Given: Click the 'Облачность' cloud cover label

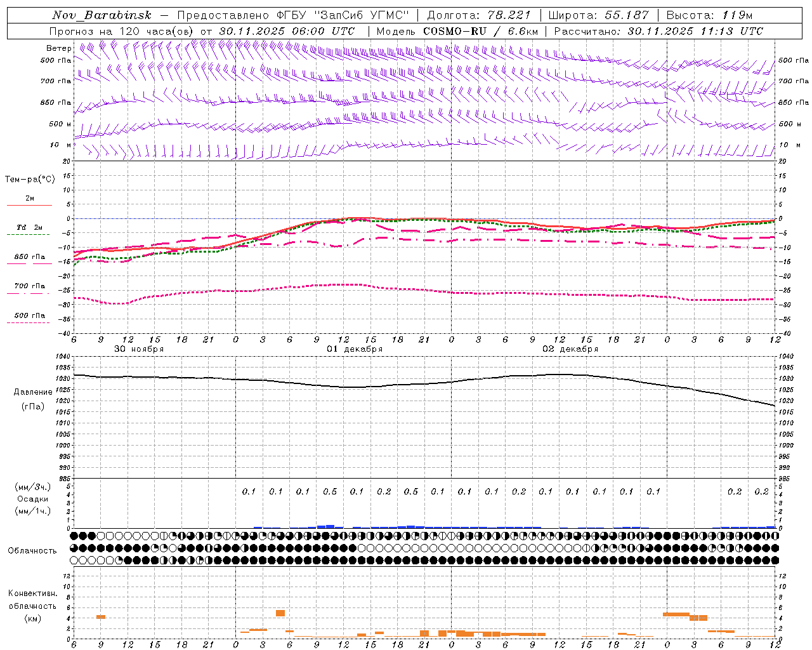Looking at the screenshot, I should 32,551.
